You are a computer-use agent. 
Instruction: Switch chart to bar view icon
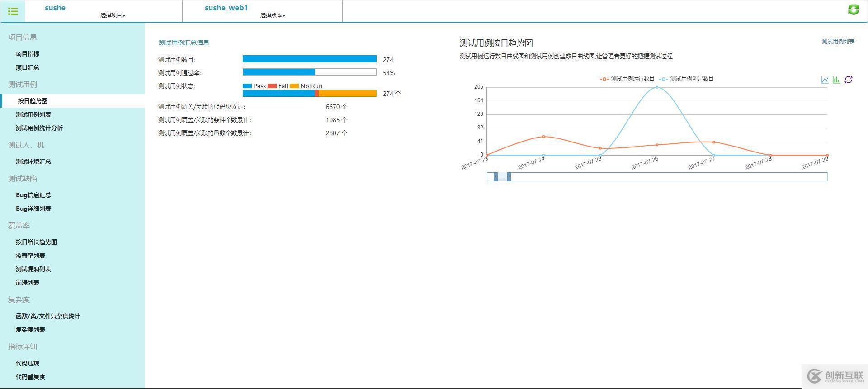(x=836, y=80)
